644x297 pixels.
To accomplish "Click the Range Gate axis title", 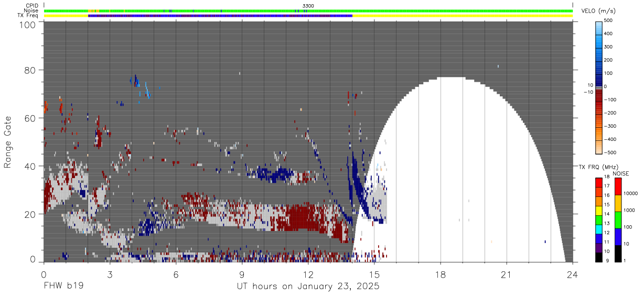I will [x=8, y=142].
